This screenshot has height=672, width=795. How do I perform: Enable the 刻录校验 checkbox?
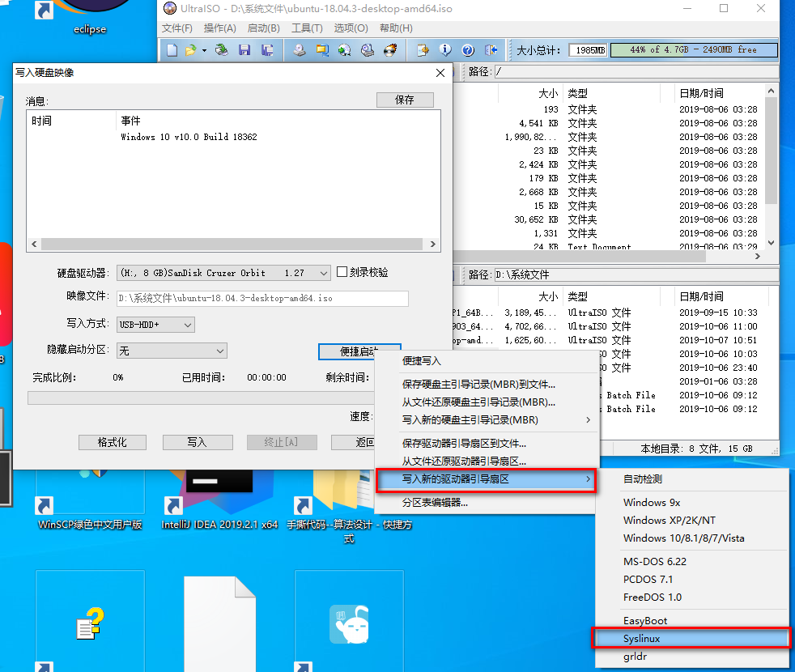342,272
